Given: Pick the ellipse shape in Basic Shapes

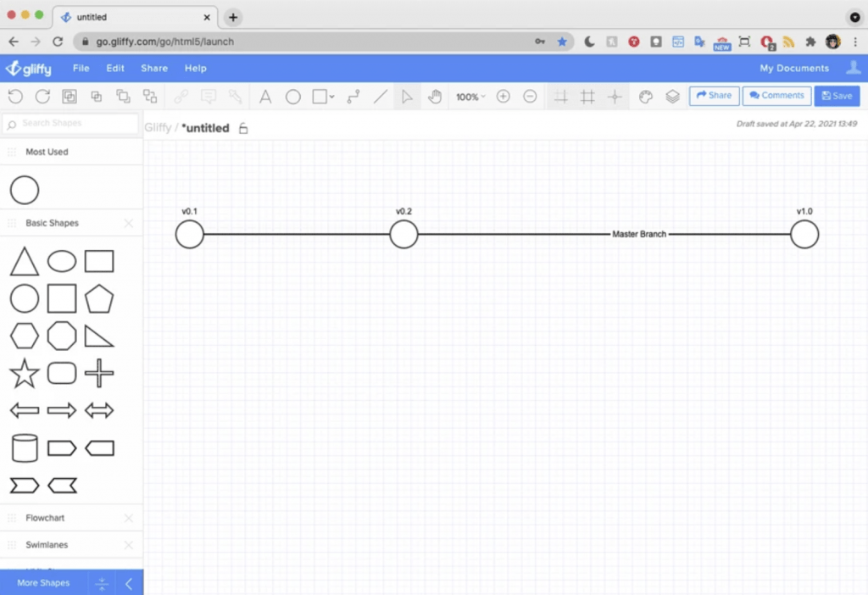Looking at the screenshot, I should (x=61, y=261).
